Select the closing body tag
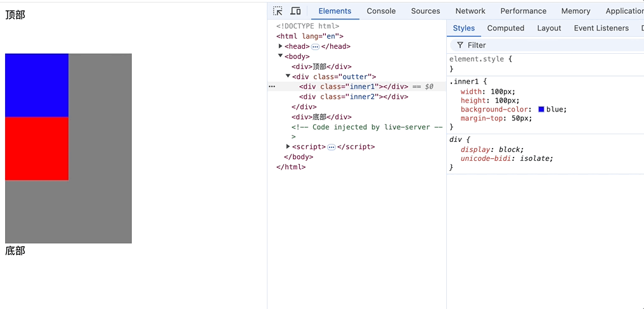Viewport: 644px width, 309px height. pos(299,157)
